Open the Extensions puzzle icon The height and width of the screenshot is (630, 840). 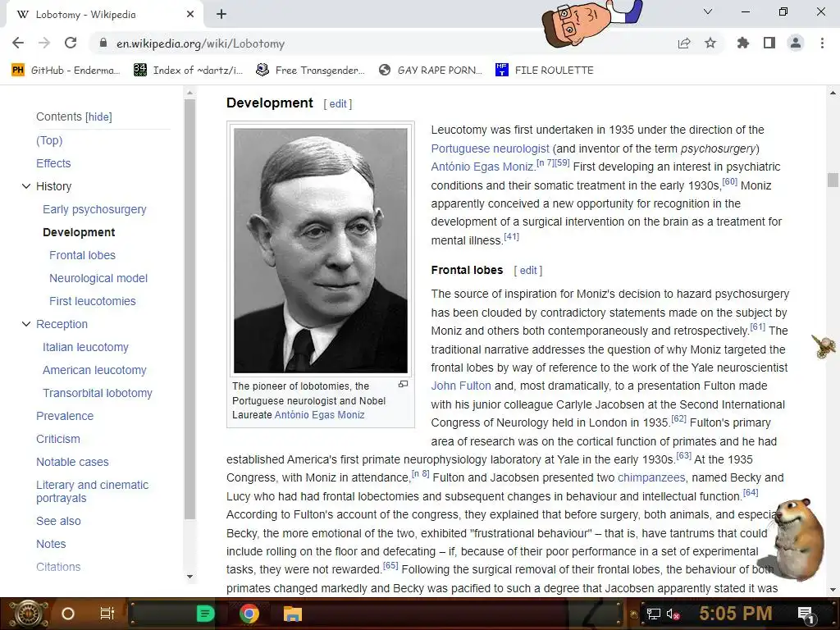click(x=743, y=43)
